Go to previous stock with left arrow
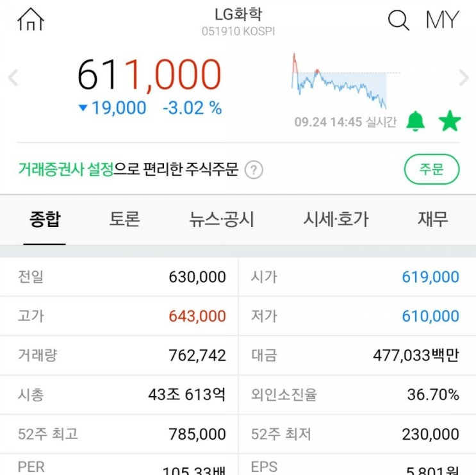 tap(13, 78)
